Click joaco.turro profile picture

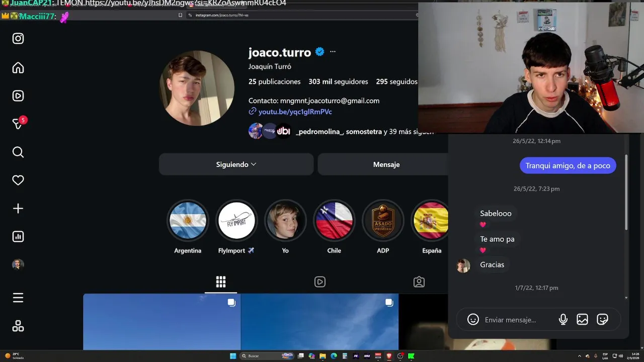pyautogui.click(x=197, y=88)
